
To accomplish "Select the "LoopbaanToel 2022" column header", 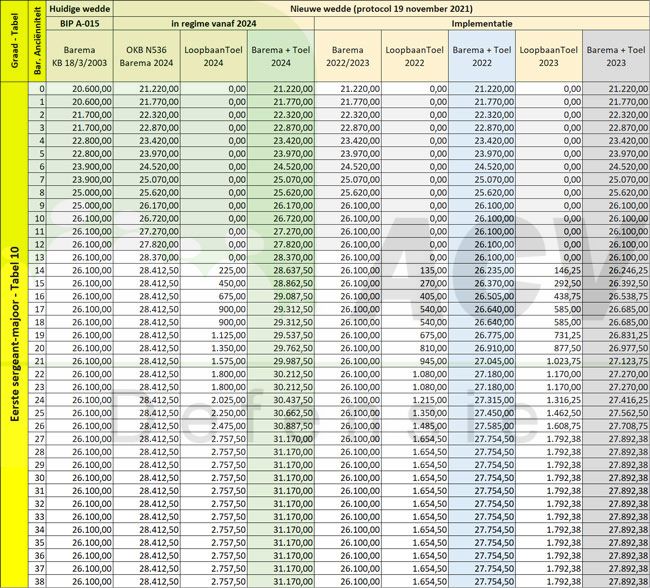I will 415,56.
